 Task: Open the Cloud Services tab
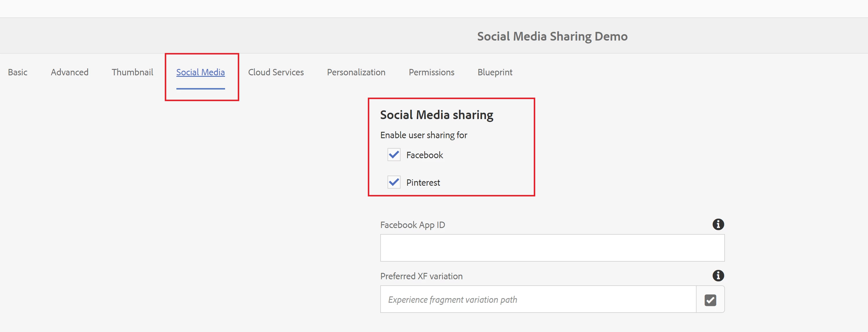276,72
